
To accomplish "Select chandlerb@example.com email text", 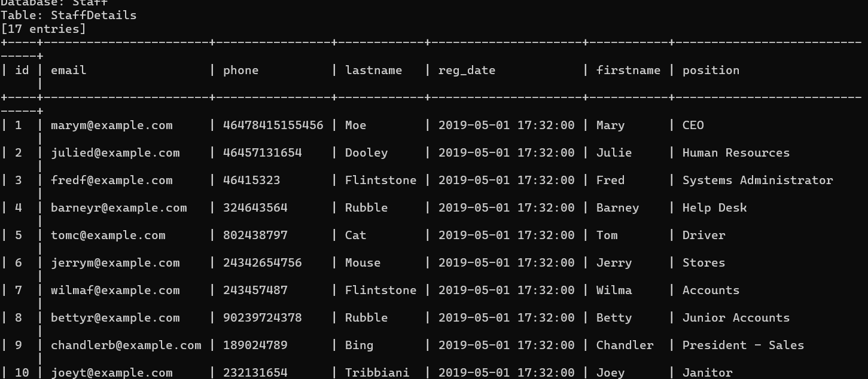I will pyautogui.click(x=126, y=345).
